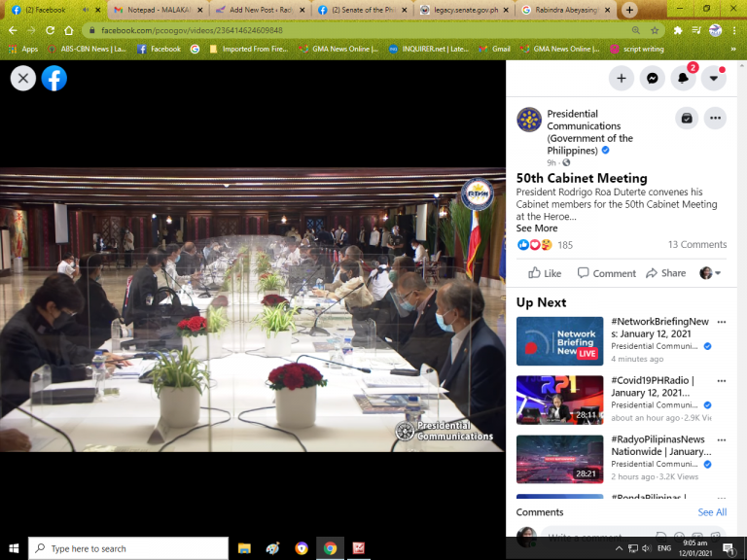Screen dimensions: 747x560
Task: Open the Create plus menu
Action: pos(622,79)
